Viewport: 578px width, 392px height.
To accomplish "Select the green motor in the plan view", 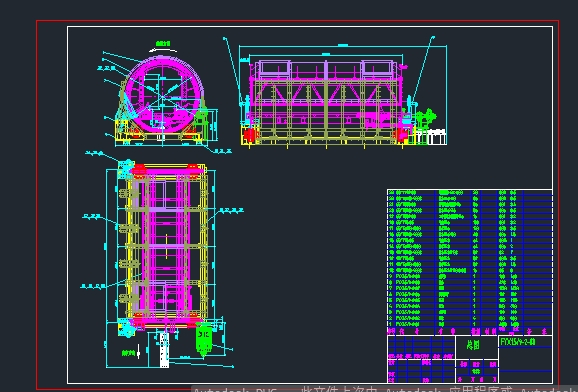I will point(204,339).
